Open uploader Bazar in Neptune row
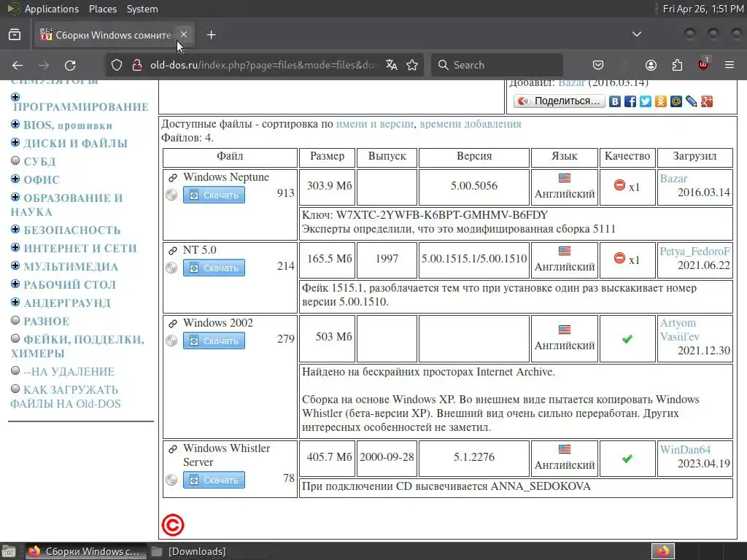This screenshot has height=560, width=747. click(x=673, y=179)
